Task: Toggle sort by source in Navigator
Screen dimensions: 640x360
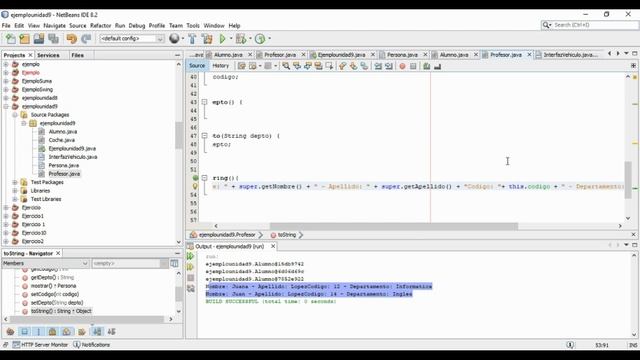Action: click(111, 331)
